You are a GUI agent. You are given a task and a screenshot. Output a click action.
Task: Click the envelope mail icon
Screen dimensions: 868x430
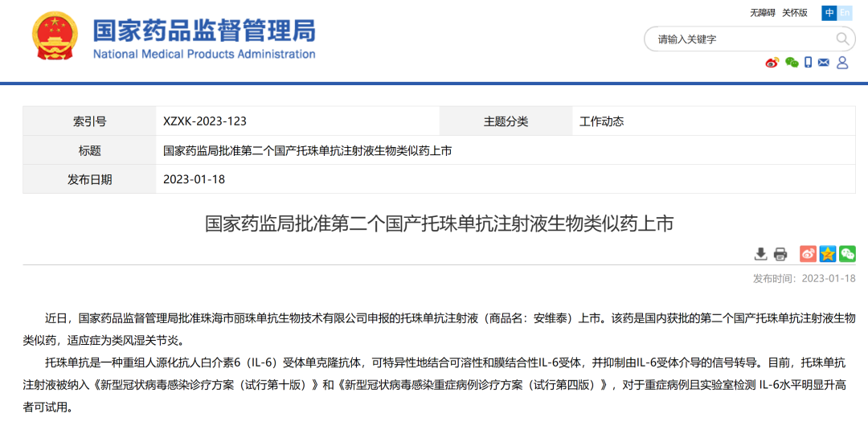[x=824, y=63]
